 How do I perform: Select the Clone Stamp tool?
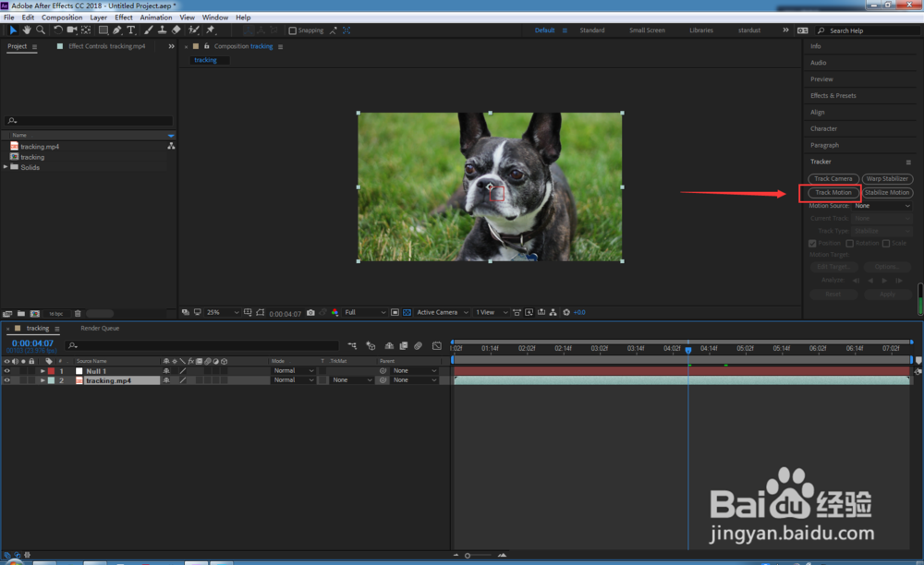click(162, 30)
